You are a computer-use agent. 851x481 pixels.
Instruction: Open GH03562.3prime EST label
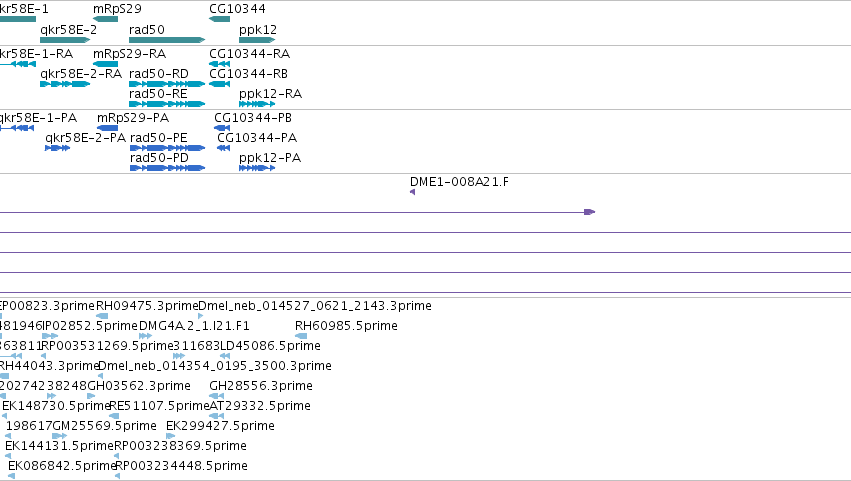pyautogui.click(x=139, y=386)
